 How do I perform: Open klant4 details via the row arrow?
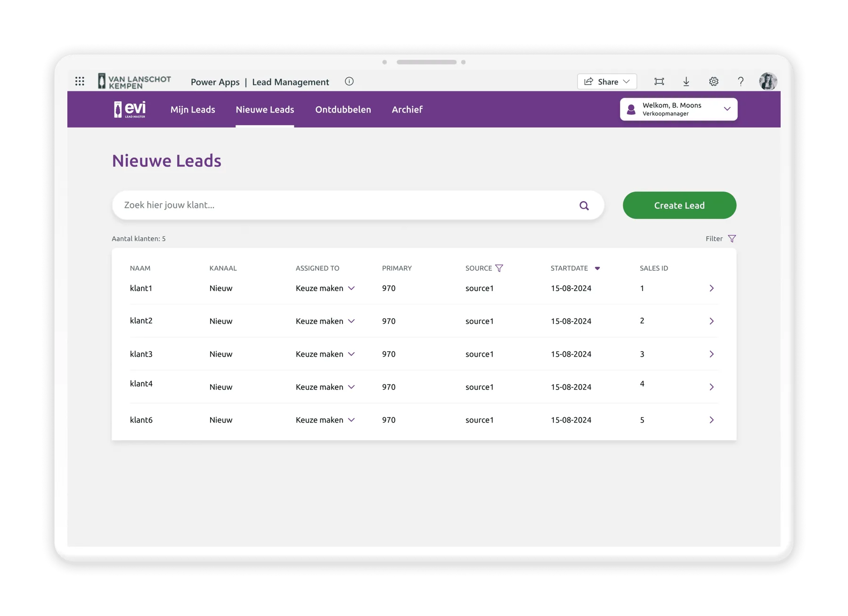click(x=711, y=387)
